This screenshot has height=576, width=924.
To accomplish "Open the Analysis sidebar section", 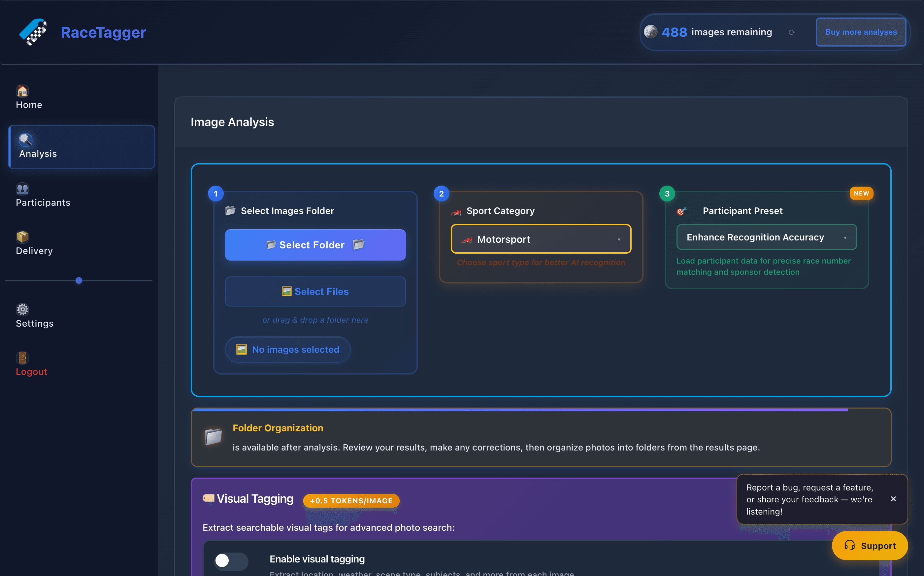I will pyautogui.click(x=82, y=147).
